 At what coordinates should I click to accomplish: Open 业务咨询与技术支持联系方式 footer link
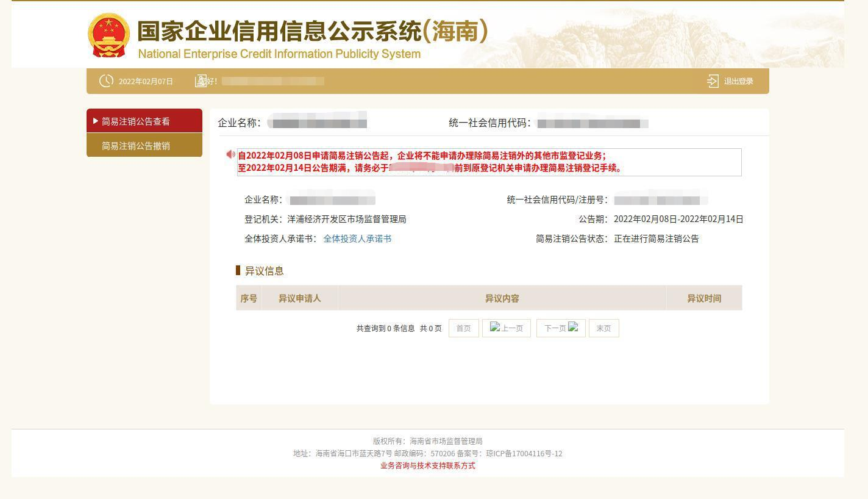coord(427,465)
